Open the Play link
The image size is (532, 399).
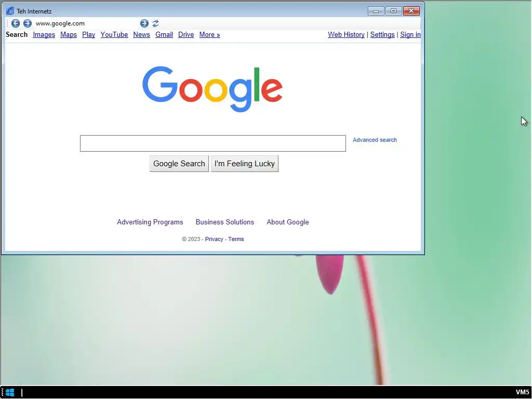[88, 35]
